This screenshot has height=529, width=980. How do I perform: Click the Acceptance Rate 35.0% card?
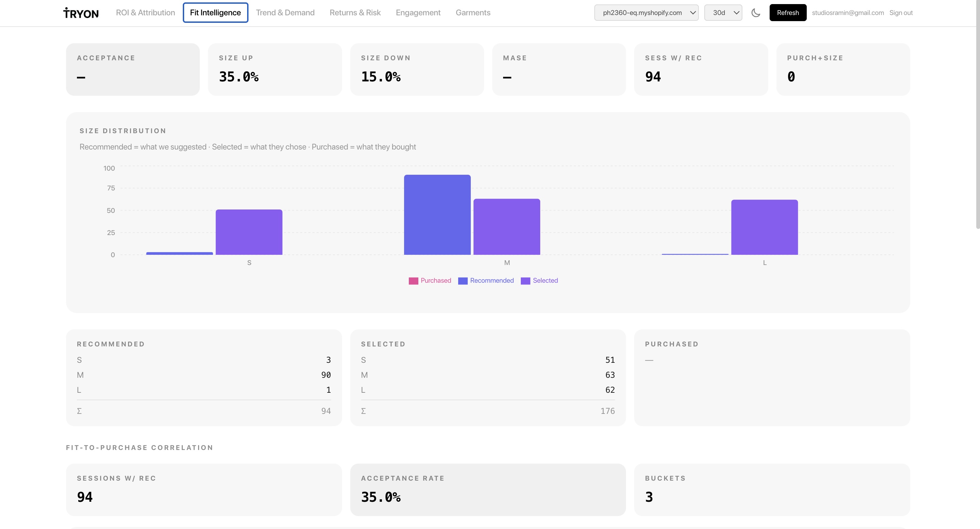[488, 490]
